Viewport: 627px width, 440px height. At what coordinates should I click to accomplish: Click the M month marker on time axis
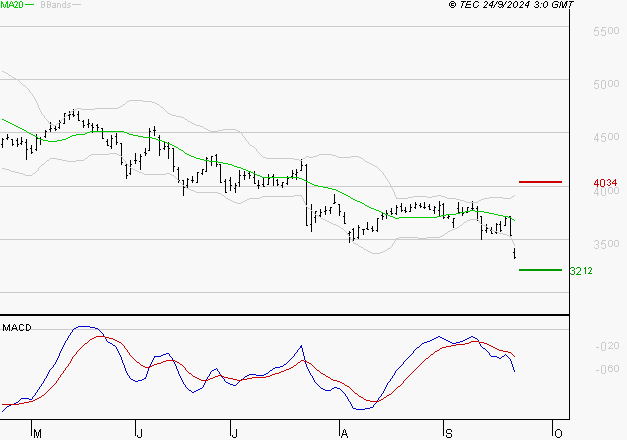37,434
